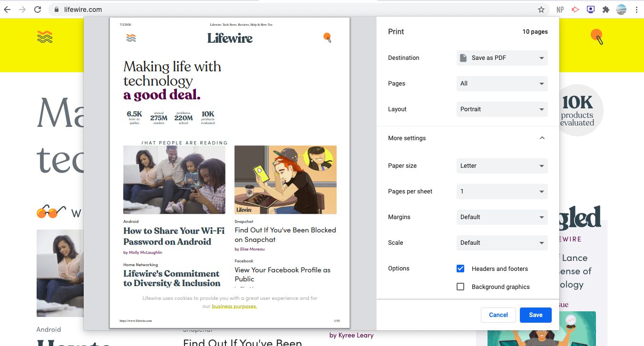Image resolution: width=644 pixels, height=346 pixels.
Task: Open the NP extension icon
Action: (560, 10)
